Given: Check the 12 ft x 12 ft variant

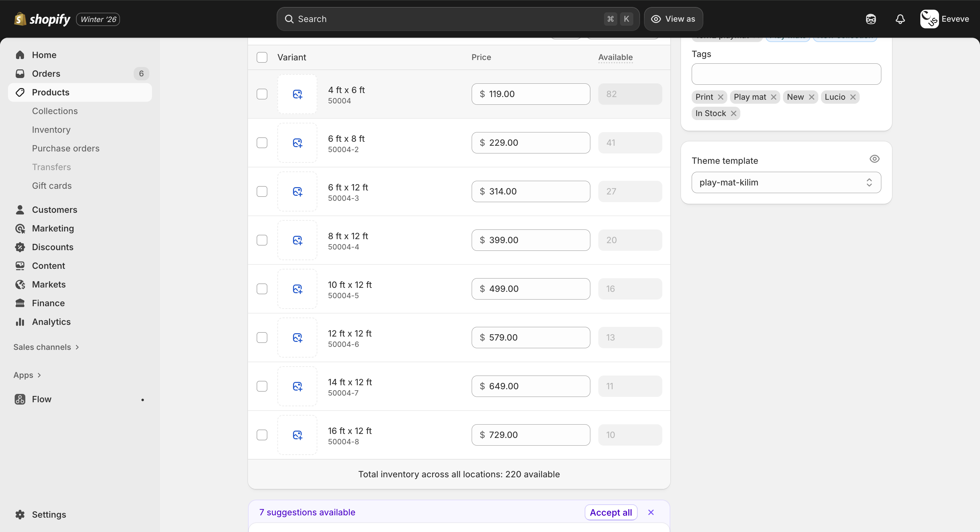Looking at the screenshot, I should tap(262, 338).
